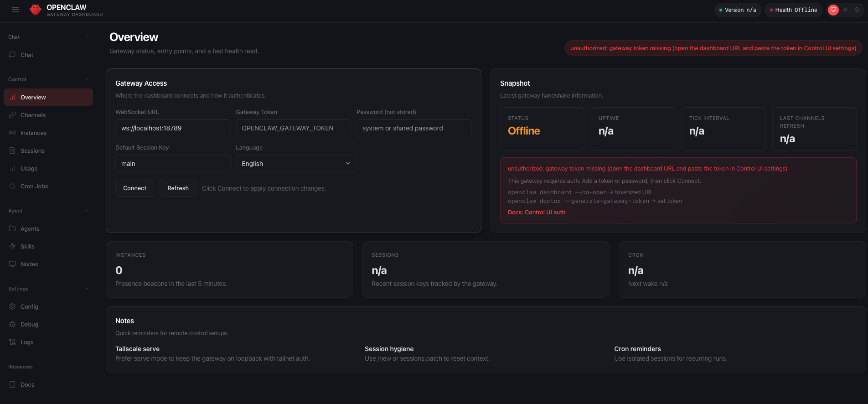Click the Skills lightning bolt icon
868x404 pixels.
[12, 246]
